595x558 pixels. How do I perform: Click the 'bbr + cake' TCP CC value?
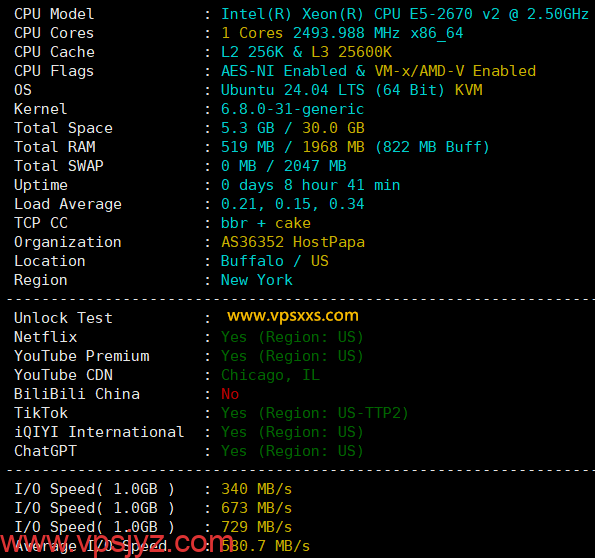pos(266,223)
